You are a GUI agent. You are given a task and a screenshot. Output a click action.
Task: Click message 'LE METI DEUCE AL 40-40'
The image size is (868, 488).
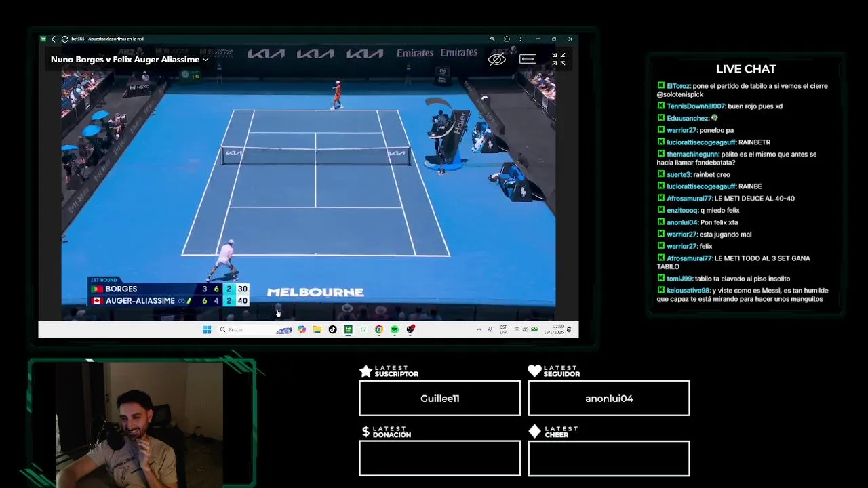point(755,199)
